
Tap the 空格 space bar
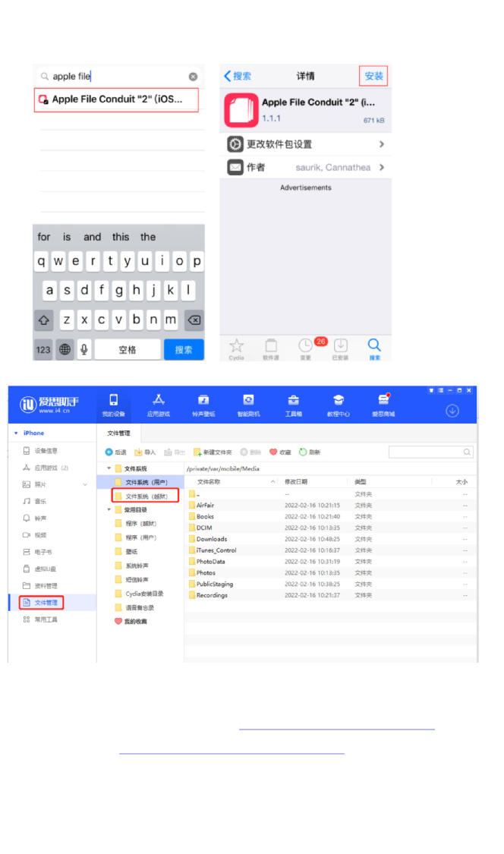pos(128,350)
